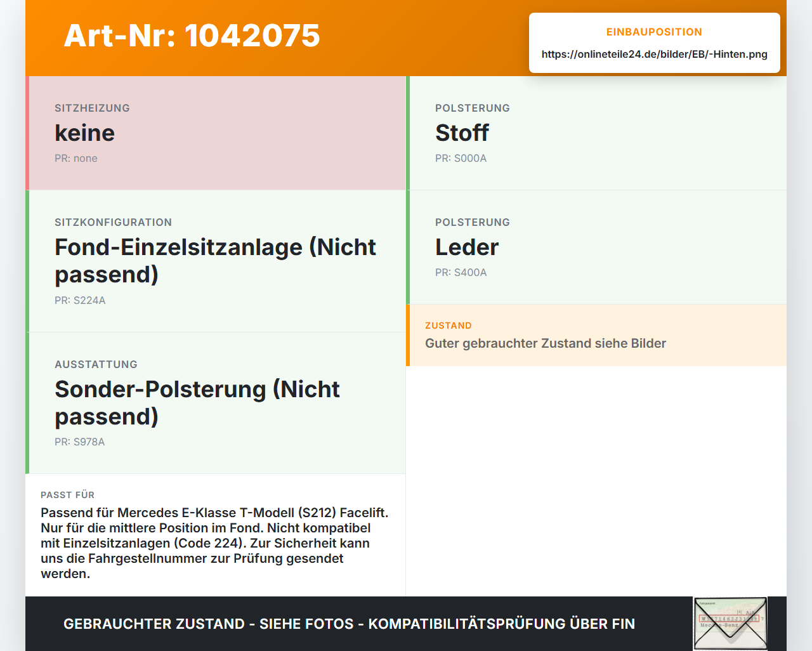
Task: Select 'Fond-Einzelsitzanlage (Nicht passend)' text
Action: tap(215, 261)
